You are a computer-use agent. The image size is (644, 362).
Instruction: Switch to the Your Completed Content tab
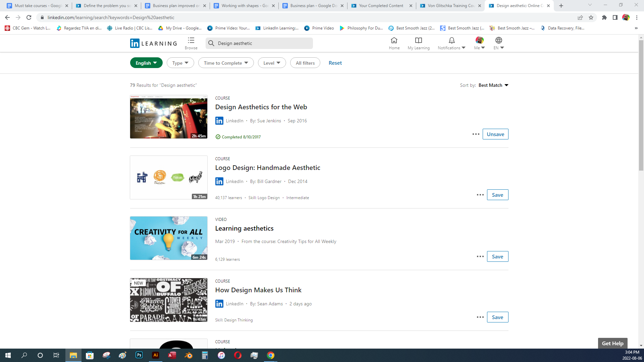(381, 6)
